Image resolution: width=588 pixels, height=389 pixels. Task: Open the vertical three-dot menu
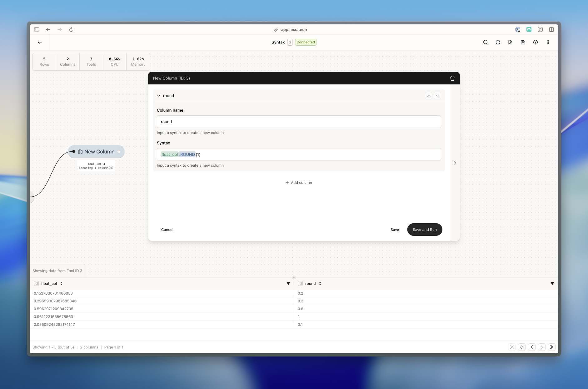pos(548,42)
